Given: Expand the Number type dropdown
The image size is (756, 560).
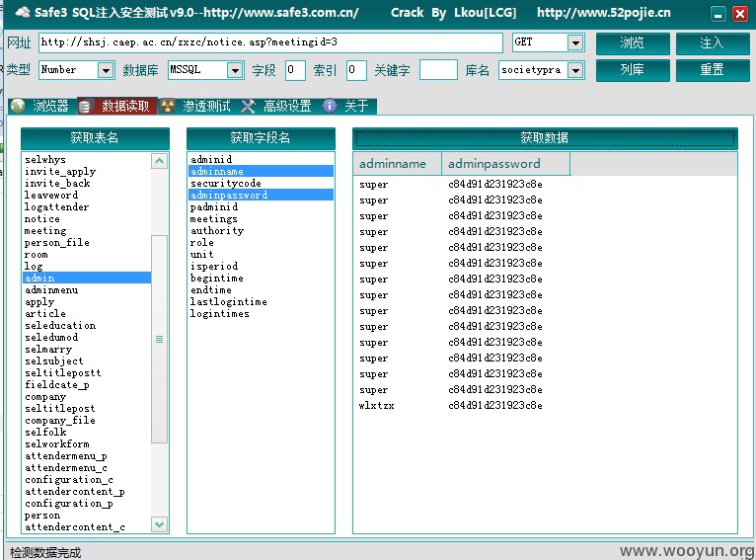Looking at the screenshot, I should [106, 70].
